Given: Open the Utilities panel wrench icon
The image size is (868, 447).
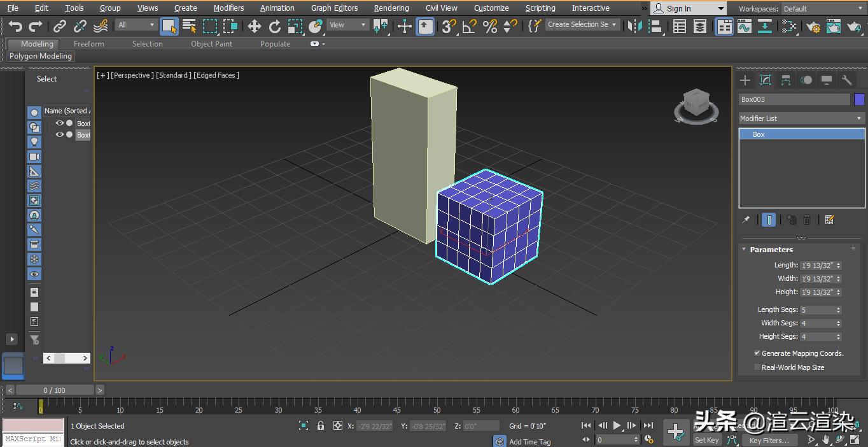Looking at the screenshot, I should 847,80.
